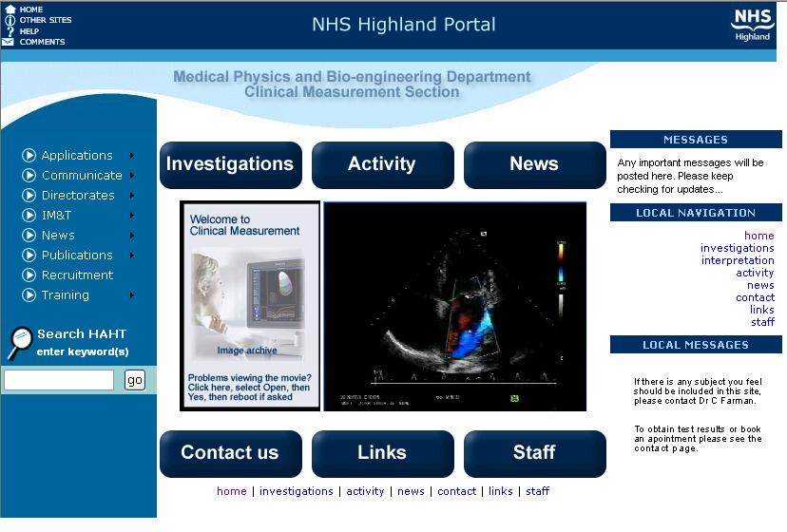Open contact in Local Navigation
This screenshot has height=532, width=787.
click(x=755, y=297)
